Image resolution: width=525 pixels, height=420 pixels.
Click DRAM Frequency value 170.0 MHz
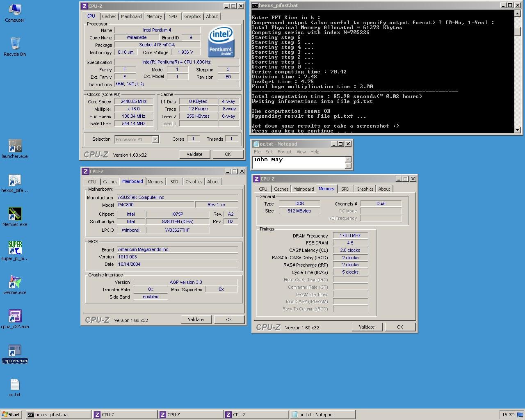click(350, 235)
